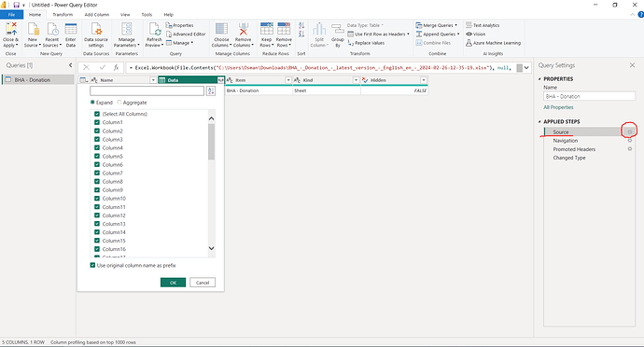This screenshot has height=347, width=644.
Task: Click Manage Parameters icon
Action: click(x=127, y=29)
